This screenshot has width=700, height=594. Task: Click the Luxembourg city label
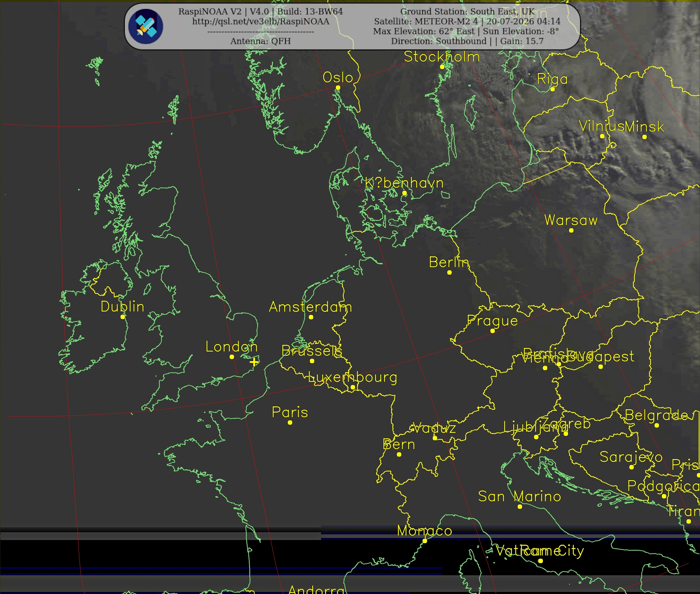(x=352, y=377)
